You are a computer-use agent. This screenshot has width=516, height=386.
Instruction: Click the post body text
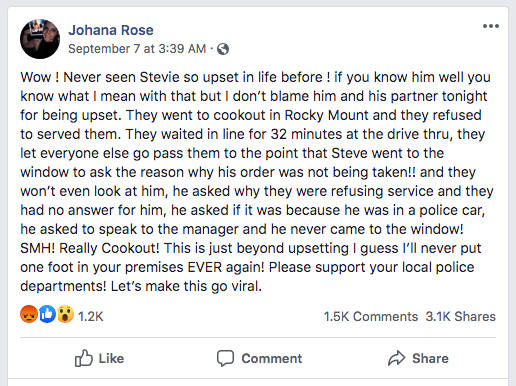click(257, 182)
